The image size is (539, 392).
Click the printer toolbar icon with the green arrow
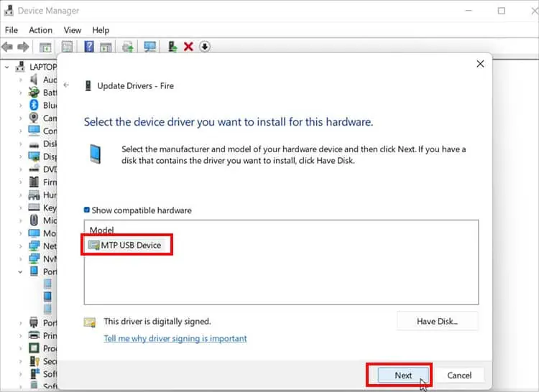pyautogui.click(x=128, y=47)
